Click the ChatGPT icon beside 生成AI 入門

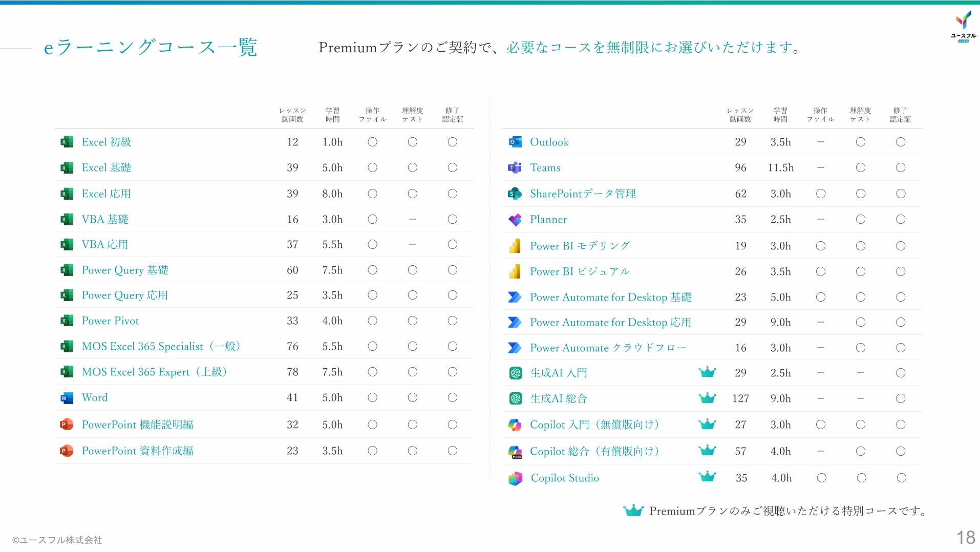[515, 373]
